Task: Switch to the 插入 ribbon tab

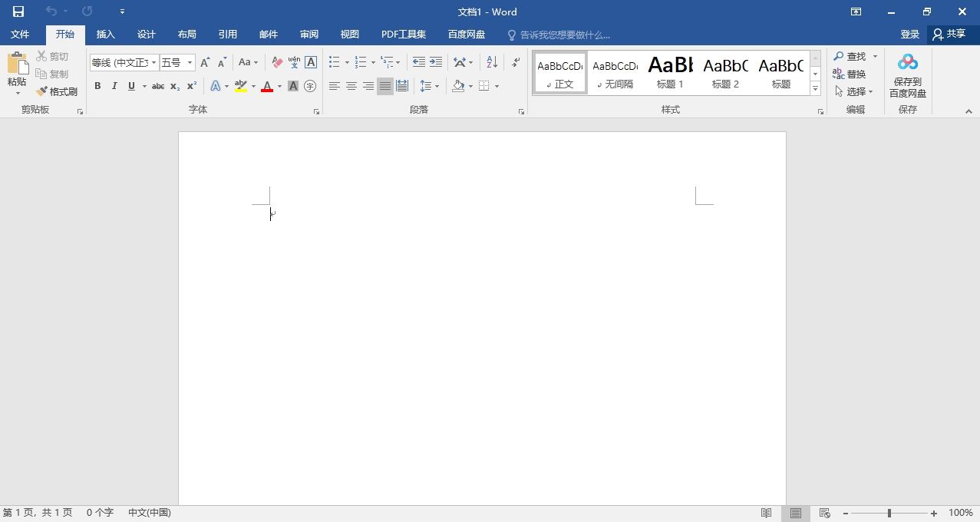Action: click(105, 34)
